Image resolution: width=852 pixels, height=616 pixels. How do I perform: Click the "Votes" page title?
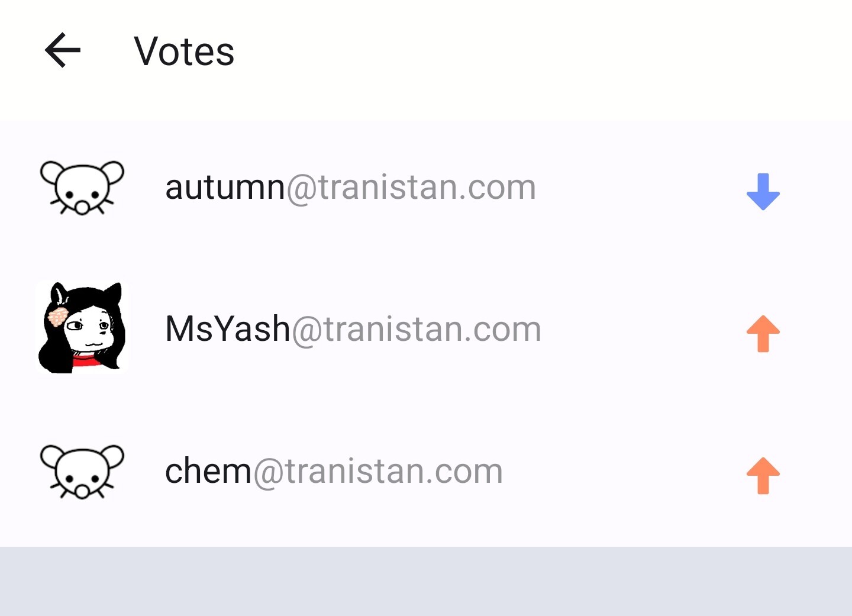click(184, 51)
